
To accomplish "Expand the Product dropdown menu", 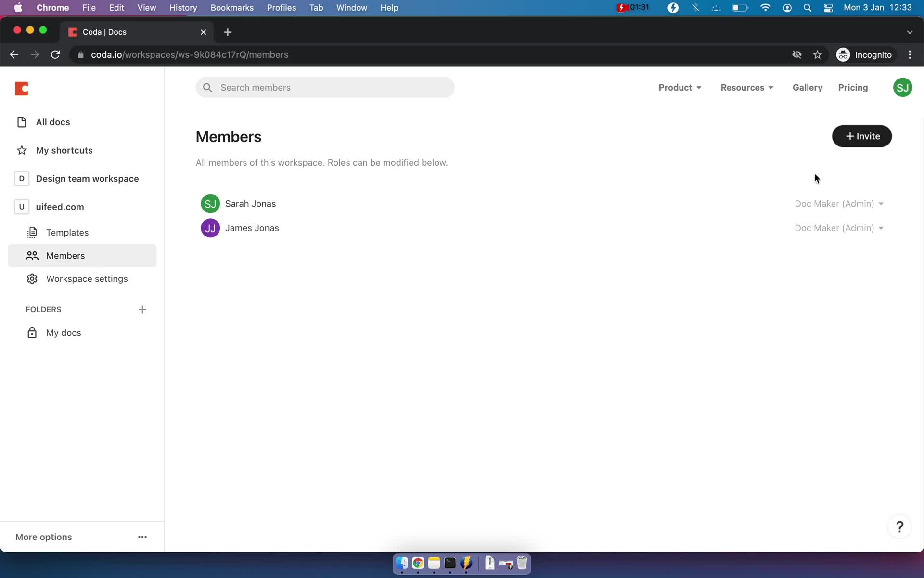I will tap(680, 88).
